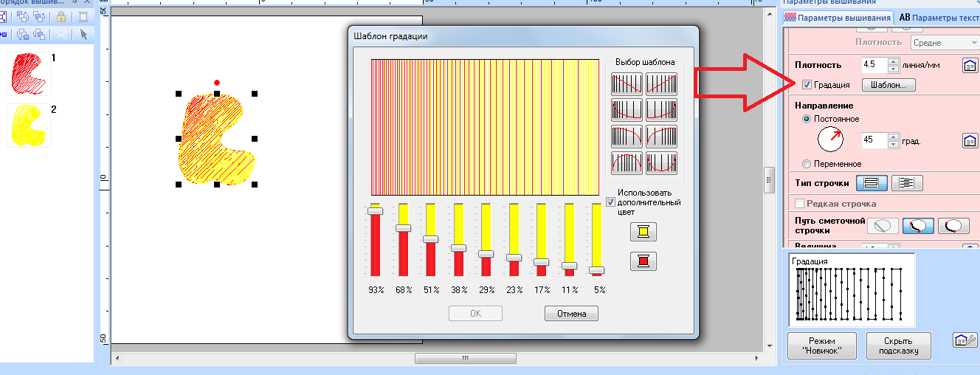Open the red thread spool color picker
980x375 pixels.
click(643, 261)
